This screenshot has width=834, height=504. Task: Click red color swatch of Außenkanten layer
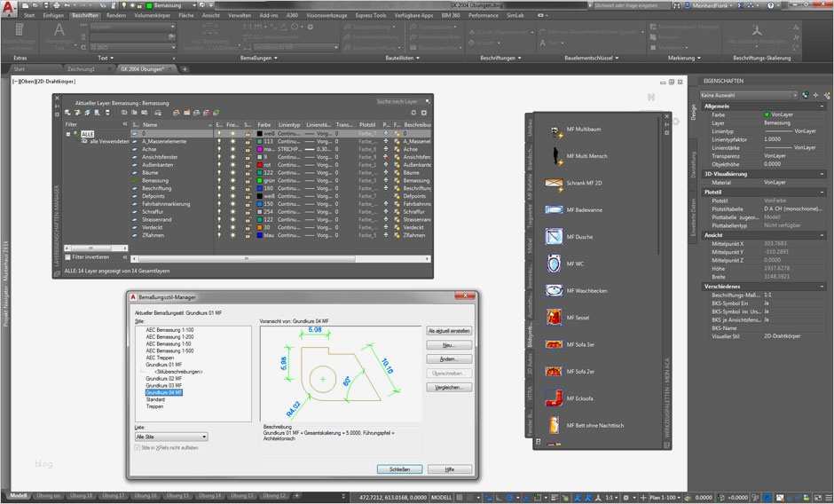coord(260,165)
